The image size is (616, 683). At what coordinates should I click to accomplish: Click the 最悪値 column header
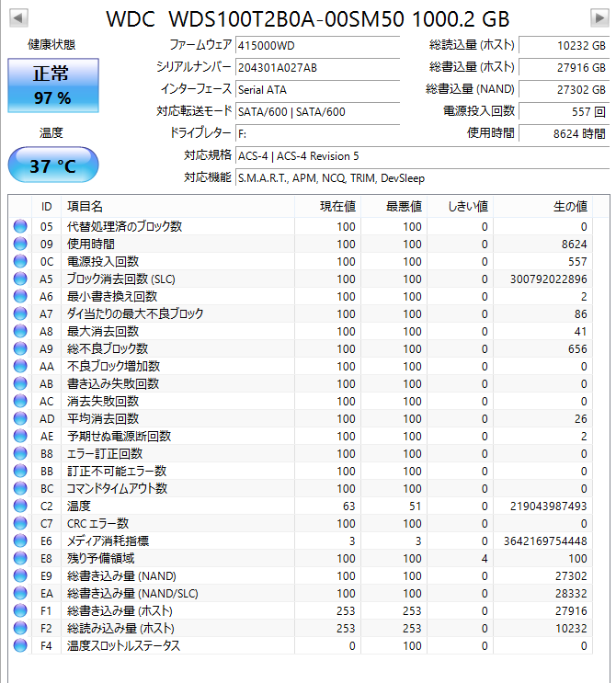click(x=394, y=207)
